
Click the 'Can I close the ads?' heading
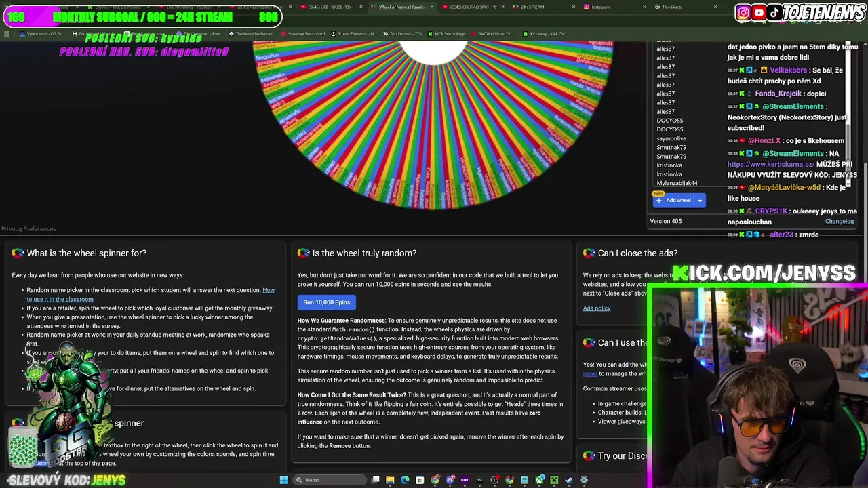pos(637,253)
